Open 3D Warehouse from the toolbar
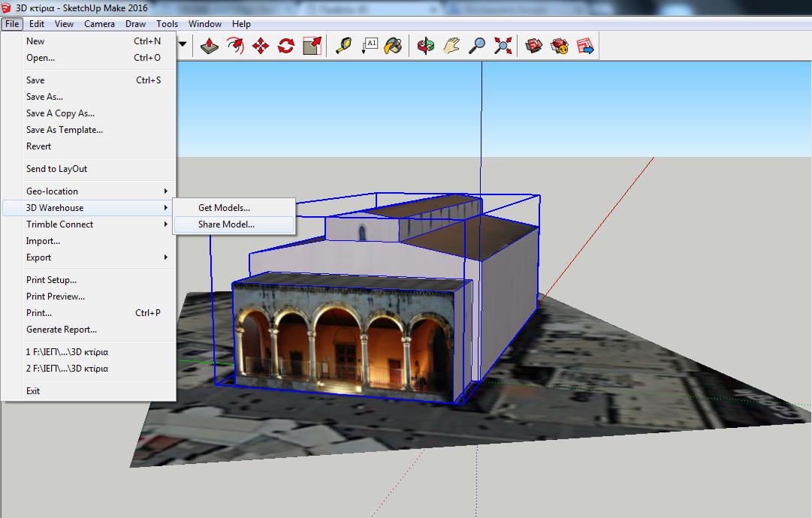Image resolution: width=812 pixels, height=518 pixels. tap(534, 46)
